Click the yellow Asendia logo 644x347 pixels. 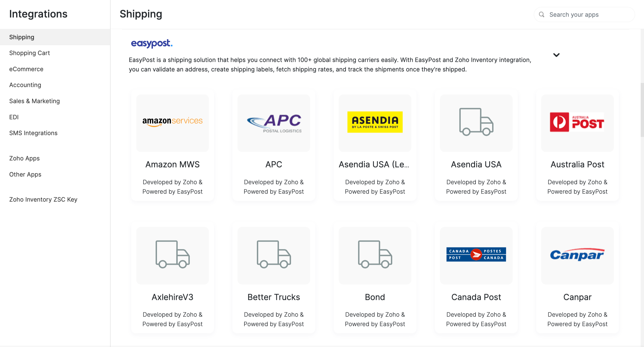coord(375,122)
